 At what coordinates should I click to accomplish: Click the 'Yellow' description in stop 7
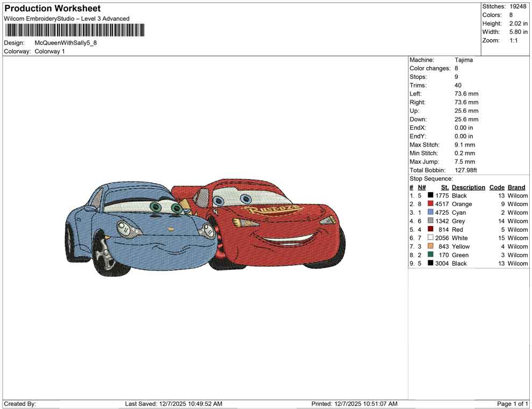pos(461,246)
